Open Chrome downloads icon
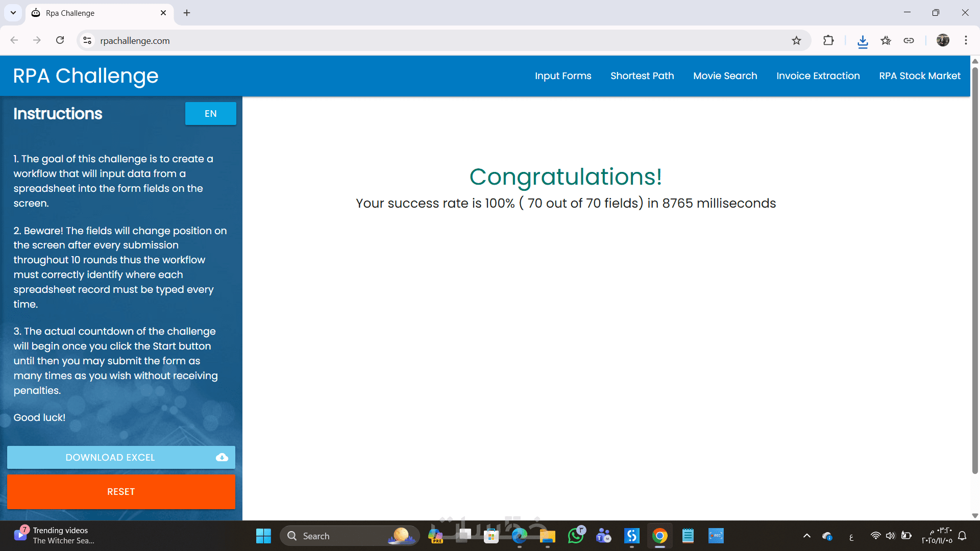This screenshot has width=980, height=551. click(863, 41)
